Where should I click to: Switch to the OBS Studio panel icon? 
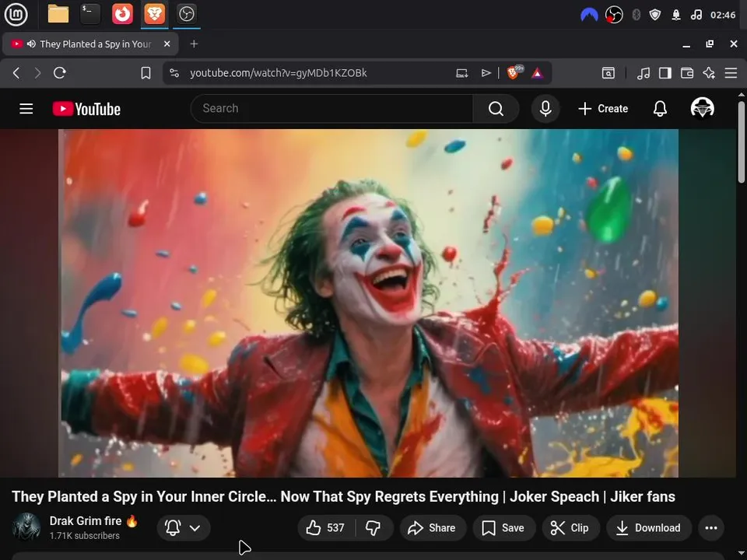tap(186, 14)
